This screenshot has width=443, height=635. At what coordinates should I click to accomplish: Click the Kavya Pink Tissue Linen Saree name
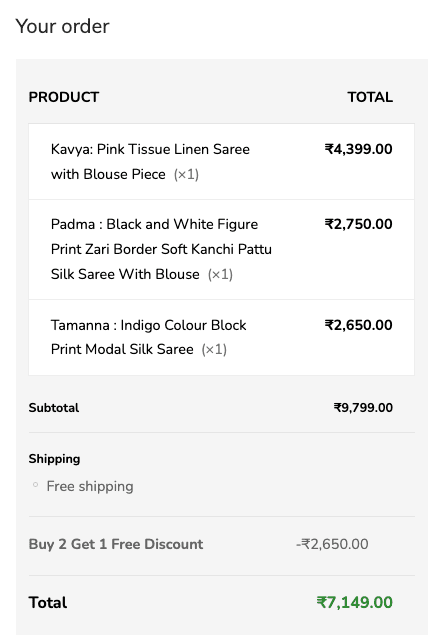click(x=150, y=162)
